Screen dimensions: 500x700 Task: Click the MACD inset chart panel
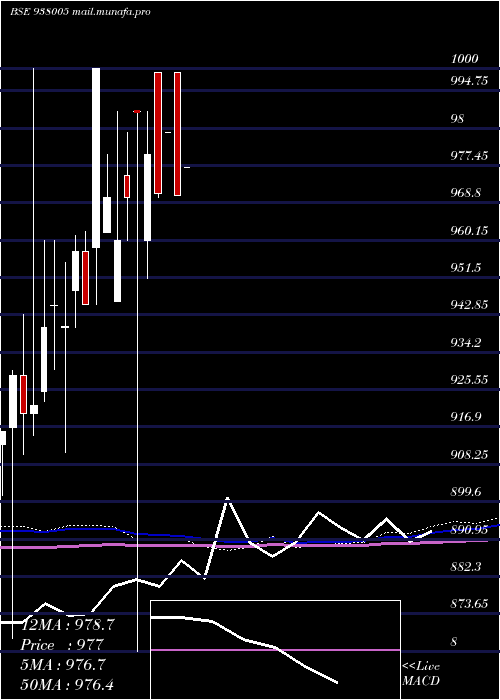coord(275,650)
